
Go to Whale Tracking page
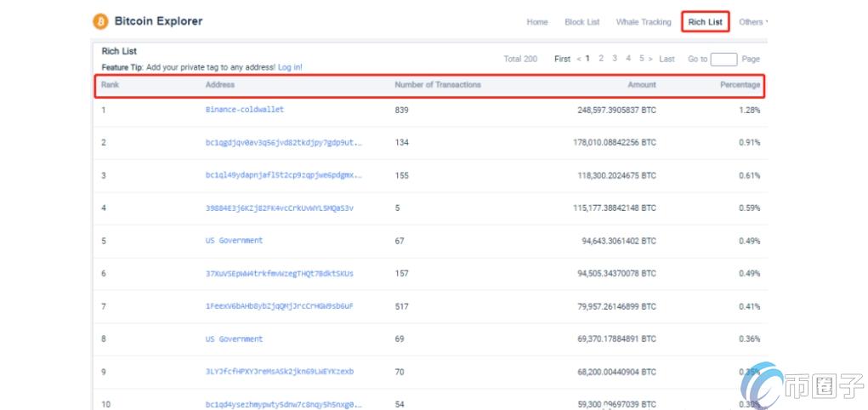[x=644, y=22]
